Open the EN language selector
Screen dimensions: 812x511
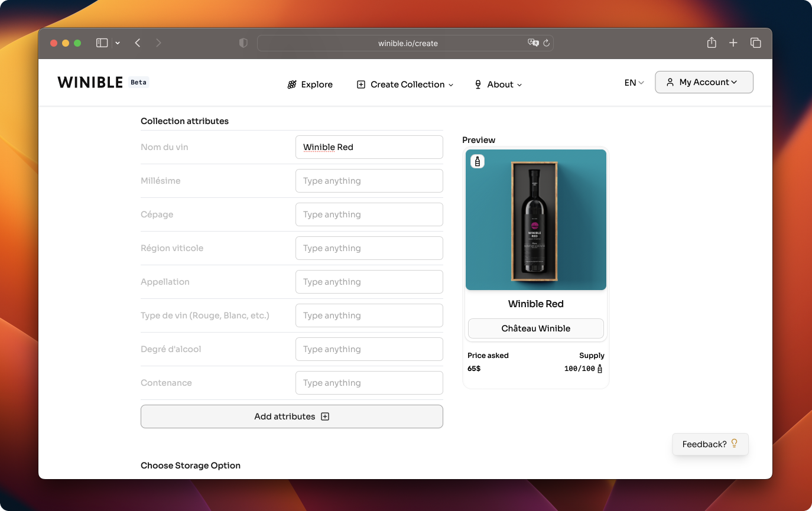coord(634,83)
